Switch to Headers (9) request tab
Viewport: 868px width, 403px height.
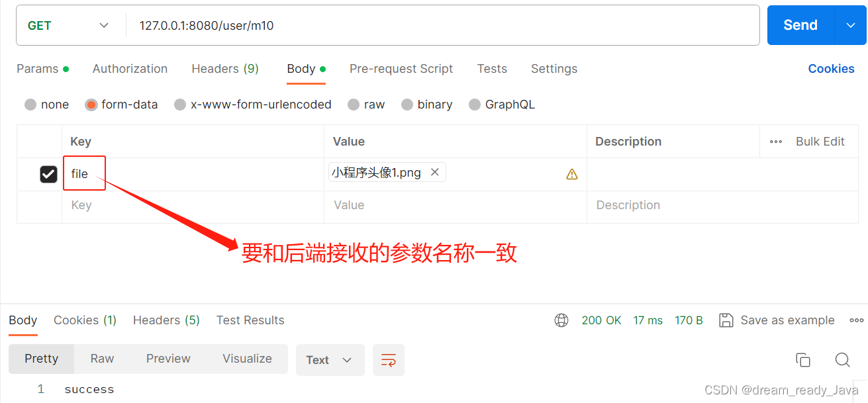pos(225,69)
